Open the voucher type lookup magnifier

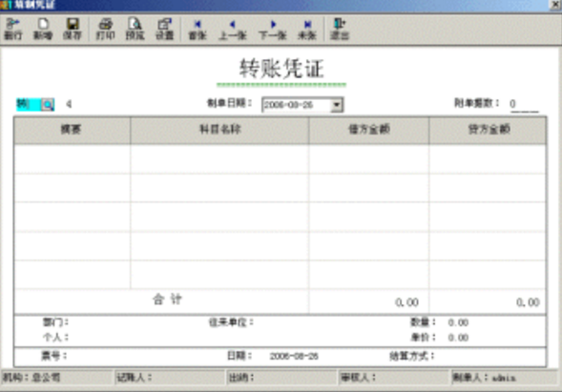[48, 104]
